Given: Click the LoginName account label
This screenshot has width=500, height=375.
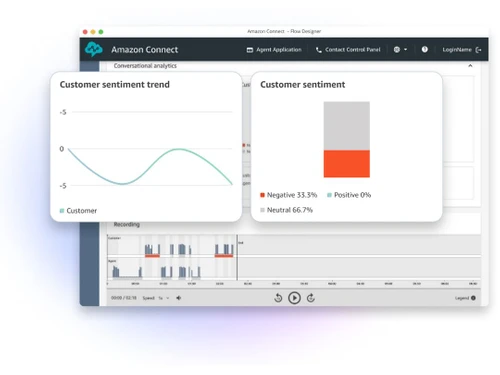Looking at the screenshot, I should click(x=457, y=50).
